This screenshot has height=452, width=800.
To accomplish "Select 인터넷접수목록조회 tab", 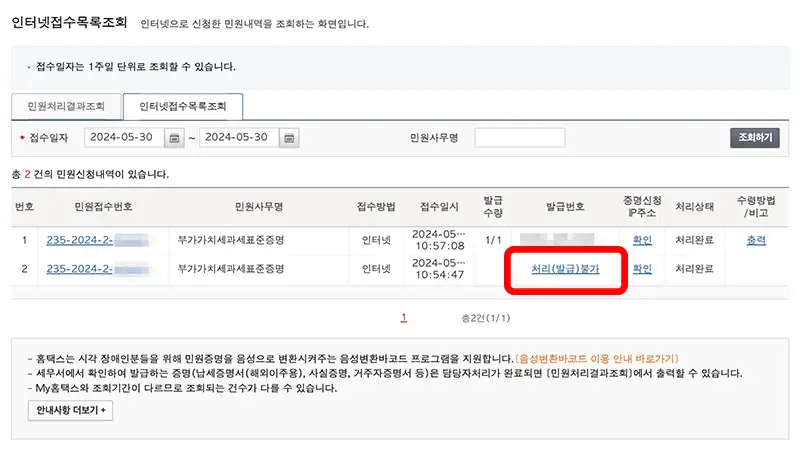I will click(x=183, y=107).
